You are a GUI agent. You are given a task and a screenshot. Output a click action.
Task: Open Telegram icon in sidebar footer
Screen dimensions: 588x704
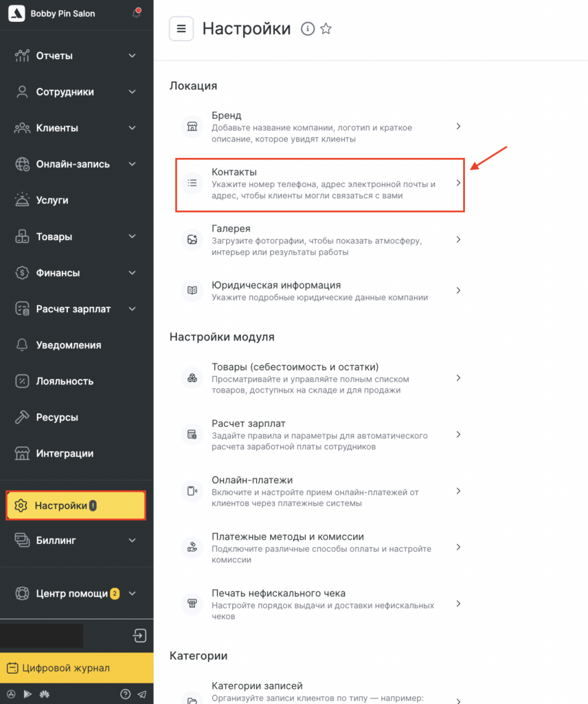tap(142, 694)
